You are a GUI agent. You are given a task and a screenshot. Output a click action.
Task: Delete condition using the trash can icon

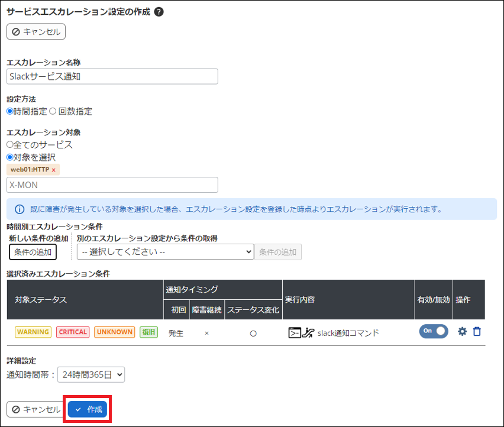pos(476,331)
